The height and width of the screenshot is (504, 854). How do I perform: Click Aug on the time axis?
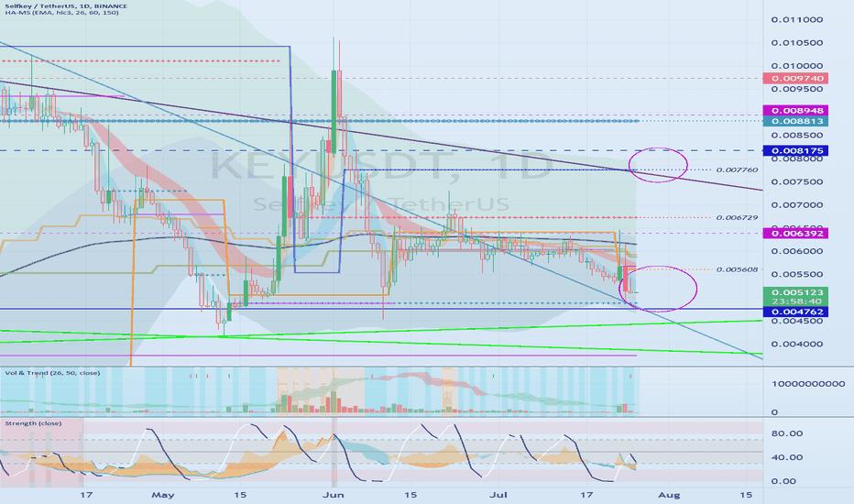point(669,495)
